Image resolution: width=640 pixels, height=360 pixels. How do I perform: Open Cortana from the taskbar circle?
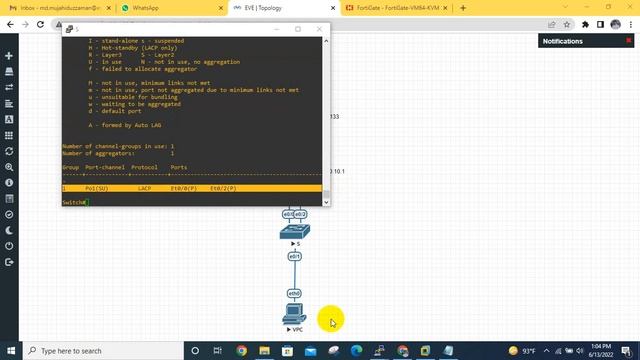click(x=195, y=351)
